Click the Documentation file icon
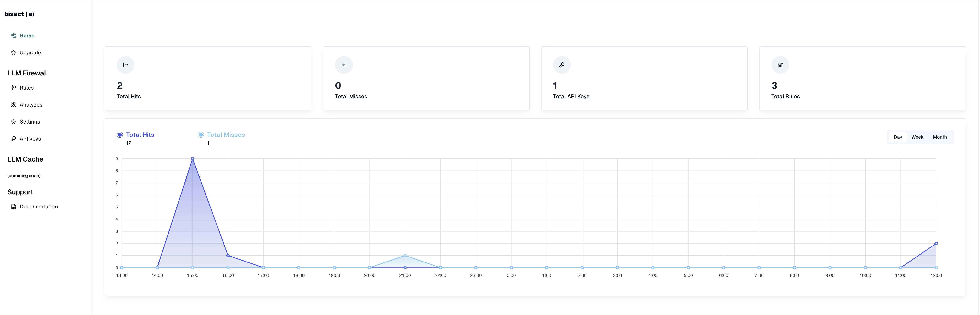Viewport: 980px width, 315px height. (14, 207)
